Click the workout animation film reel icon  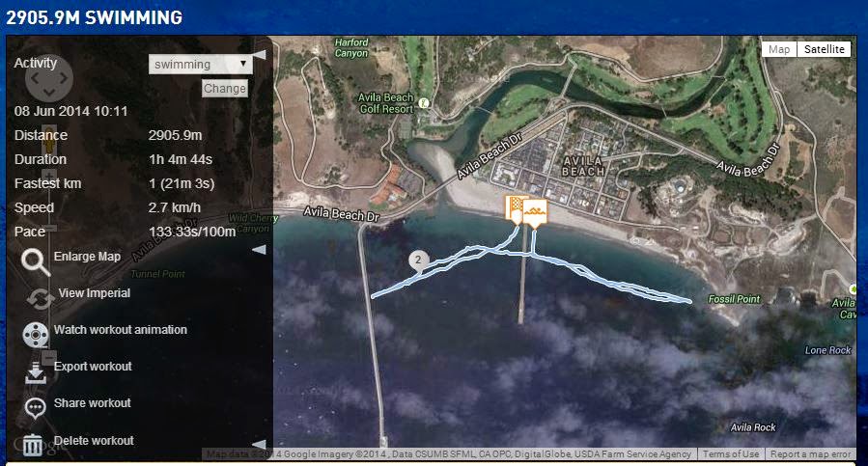tap(36, 335)
